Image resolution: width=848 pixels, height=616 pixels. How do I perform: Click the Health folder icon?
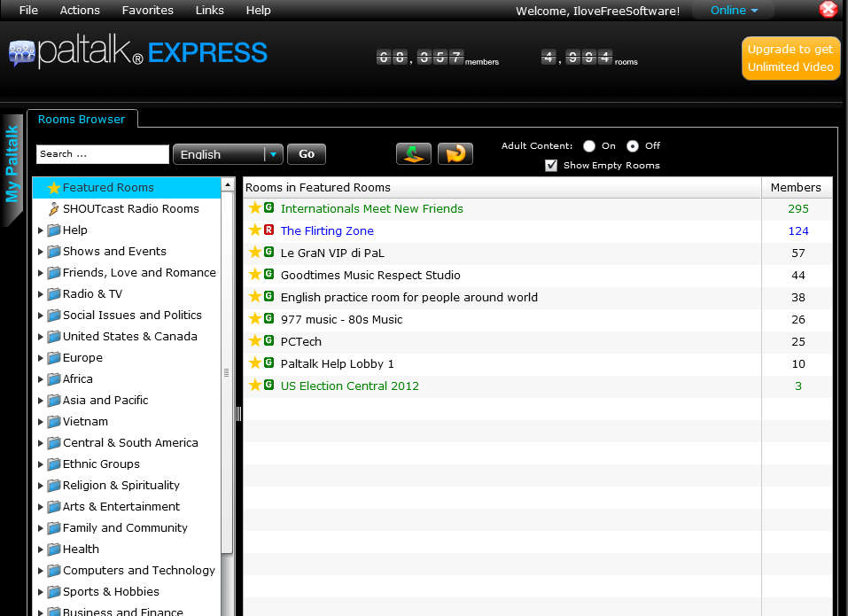[53, 550]
